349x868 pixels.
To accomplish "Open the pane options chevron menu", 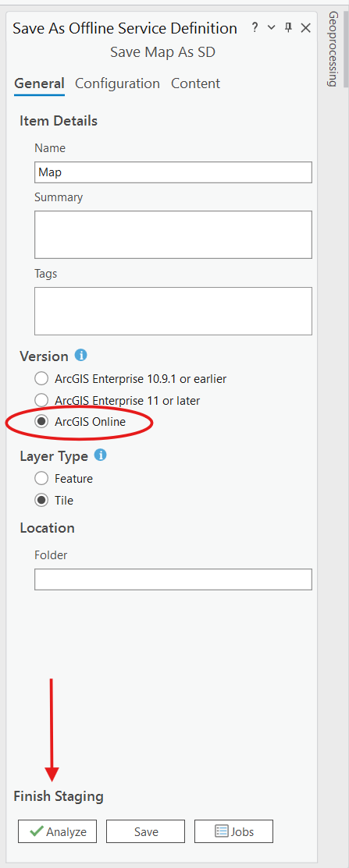I will pos(272,27).
